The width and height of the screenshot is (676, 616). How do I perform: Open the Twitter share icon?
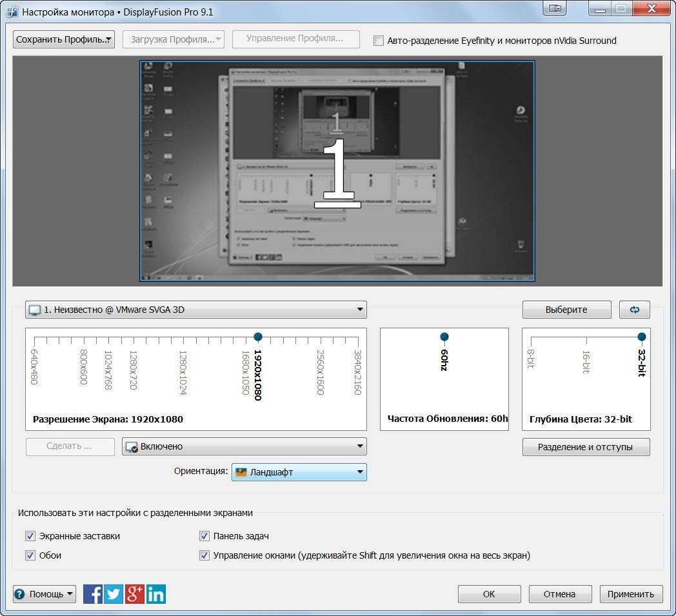[x=114, y=594]
